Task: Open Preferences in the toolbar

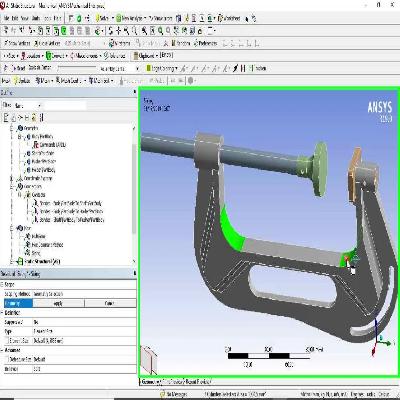Action: click(x=206, y=43)
